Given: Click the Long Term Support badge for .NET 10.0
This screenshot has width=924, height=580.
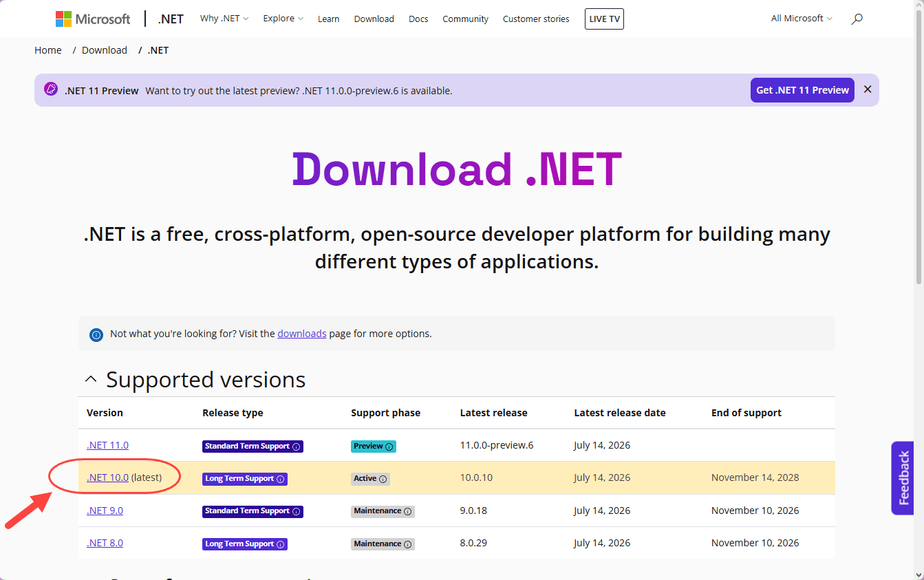Looking at the screenshot, I should 245,478.
